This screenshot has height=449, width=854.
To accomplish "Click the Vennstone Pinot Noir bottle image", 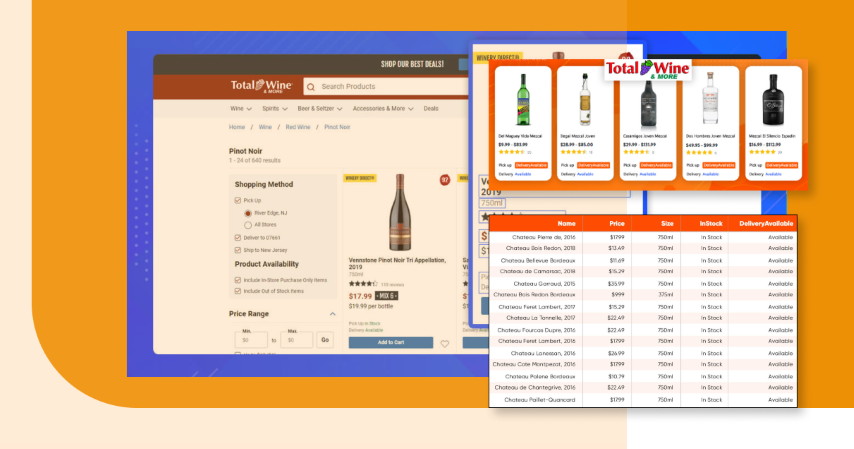I will (400, 213).
